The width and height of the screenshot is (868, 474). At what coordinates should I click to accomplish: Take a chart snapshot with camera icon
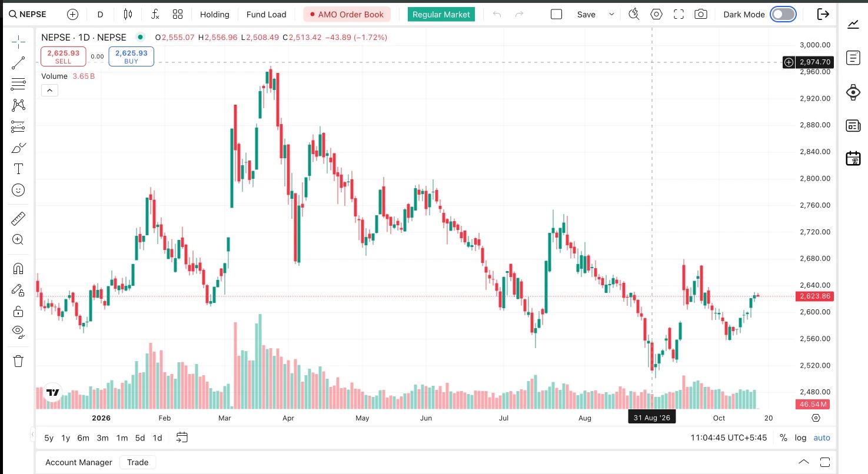pyautogui.click(x=700, y=14)
